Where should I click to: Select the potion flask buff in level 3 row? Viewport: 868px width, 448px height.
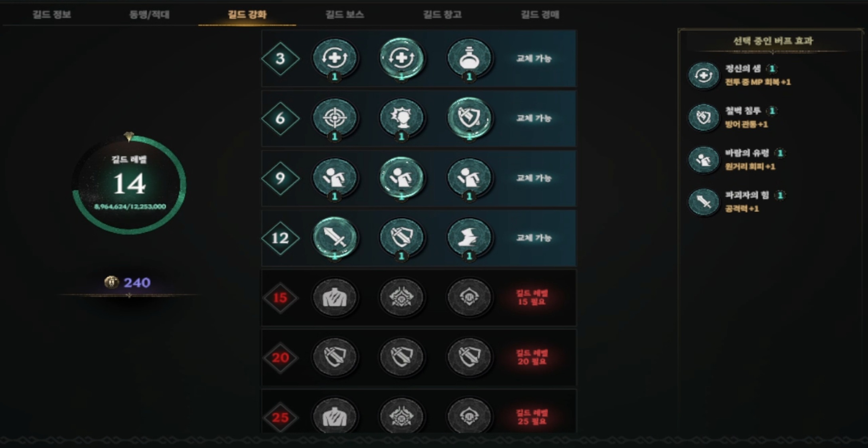(469, 58)
